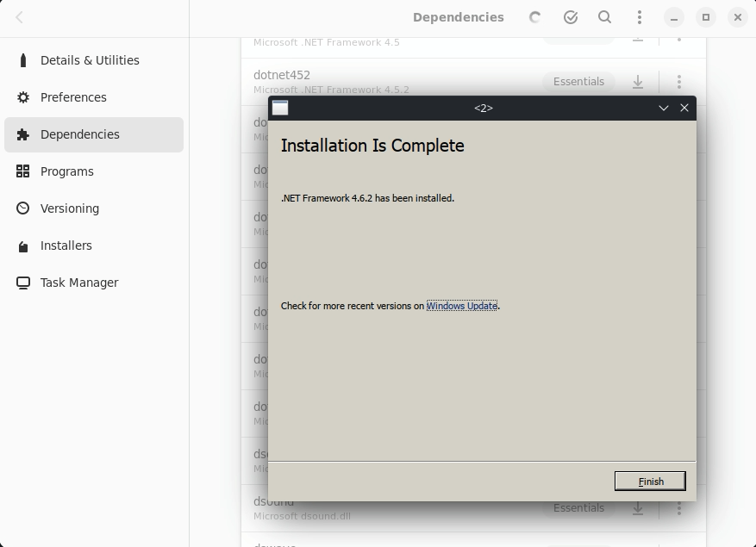Screen dimensions: 756x547
Task: Maximize the Bottles window
Action: point(706,18)
